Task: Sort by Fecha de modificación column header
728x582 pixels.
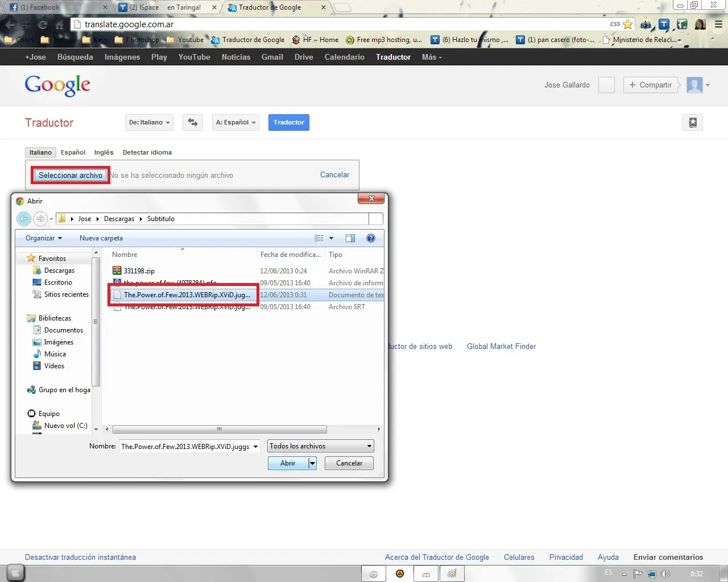Action: pos(291,255)
